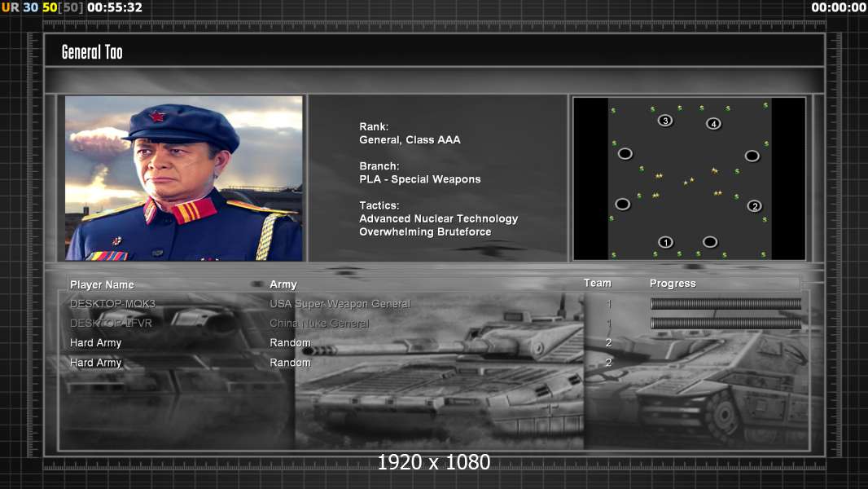The height and width of the screenshot is (489, 868).
Task: Click the '00:55:32' elapsed timer
Action: (115, 7)
